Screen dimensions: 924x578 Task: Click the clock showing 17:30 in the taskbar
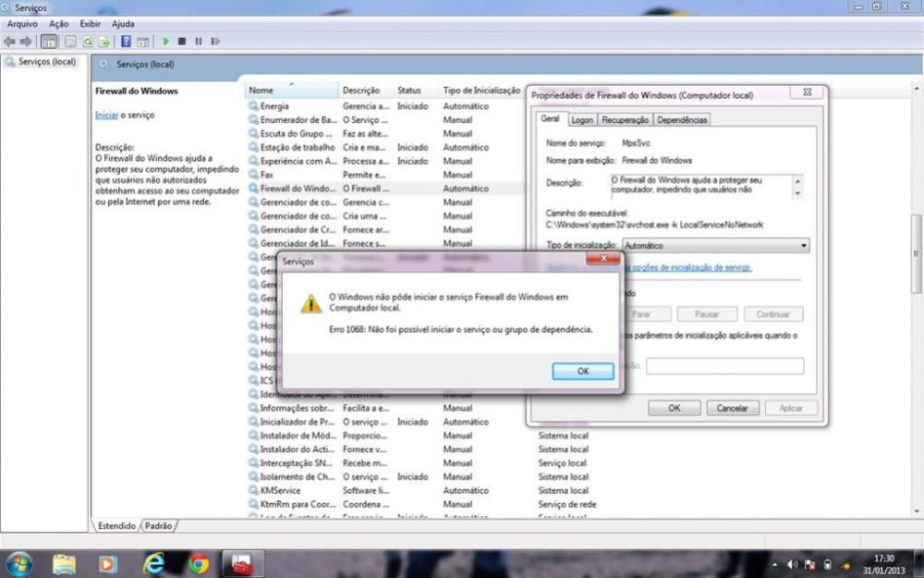click(883, 558)
